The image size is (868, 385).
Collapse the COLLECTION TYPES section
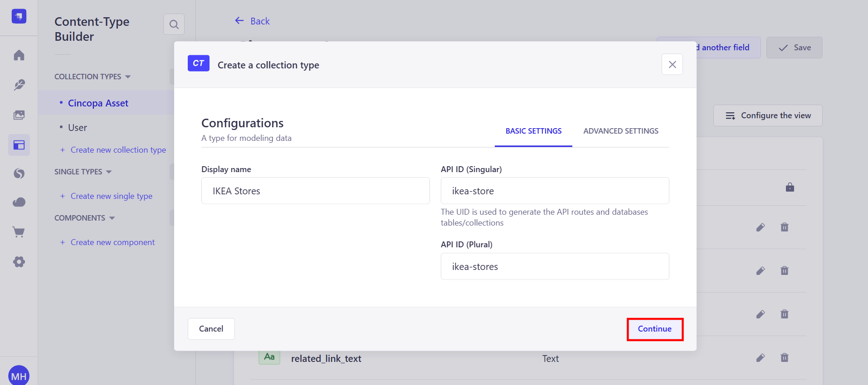click(x=93, y=77)
